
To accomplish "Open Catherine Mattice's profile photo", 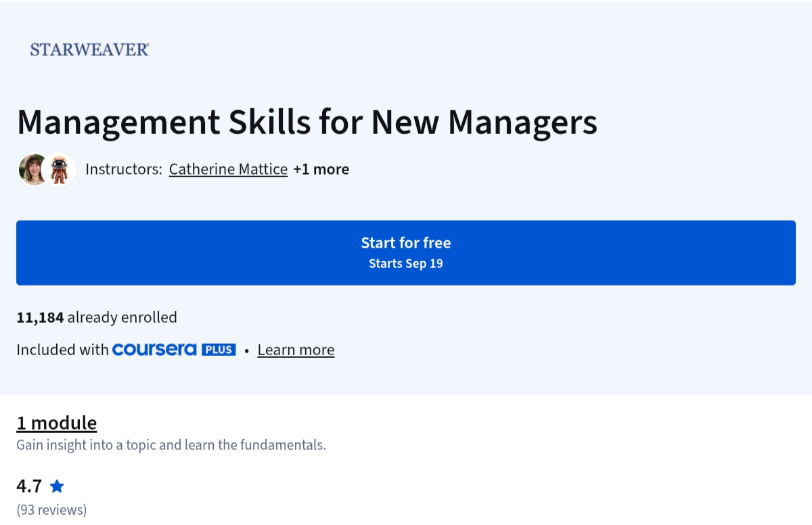I will point(33,169).
